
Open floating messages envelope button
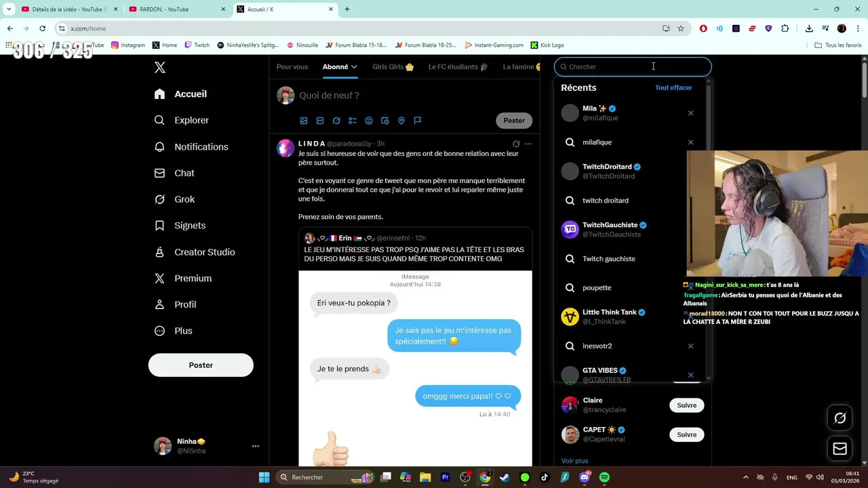840,449
